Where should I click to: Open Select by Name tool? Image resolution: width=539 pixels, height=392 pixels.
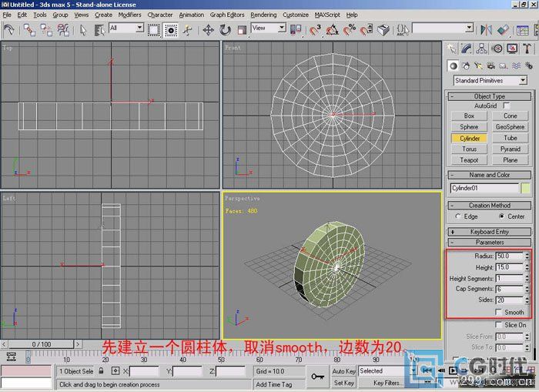pyautogui.click(x=99, y=30)
